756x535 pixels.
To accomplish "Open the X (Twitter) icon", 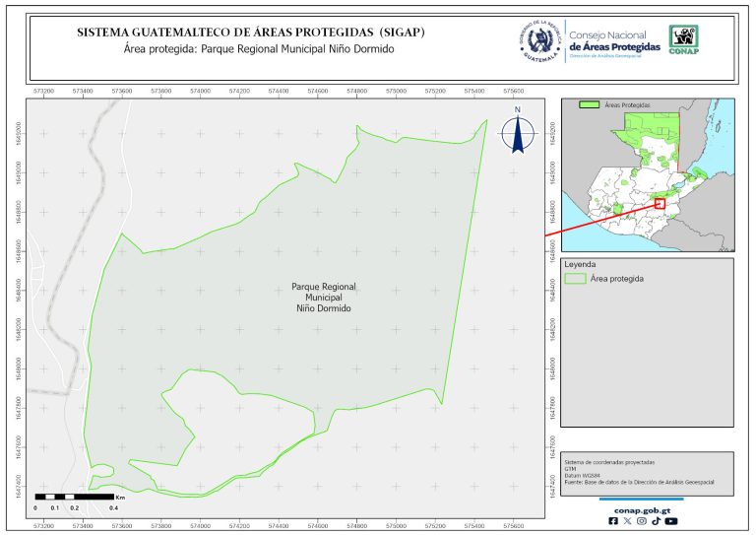I will 628,521.
